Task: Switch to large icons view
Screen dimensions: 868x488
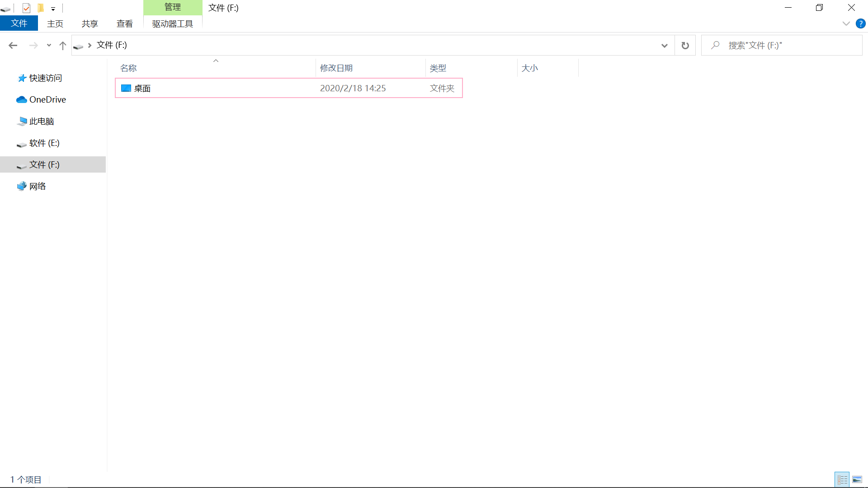Action: [857, 479]
